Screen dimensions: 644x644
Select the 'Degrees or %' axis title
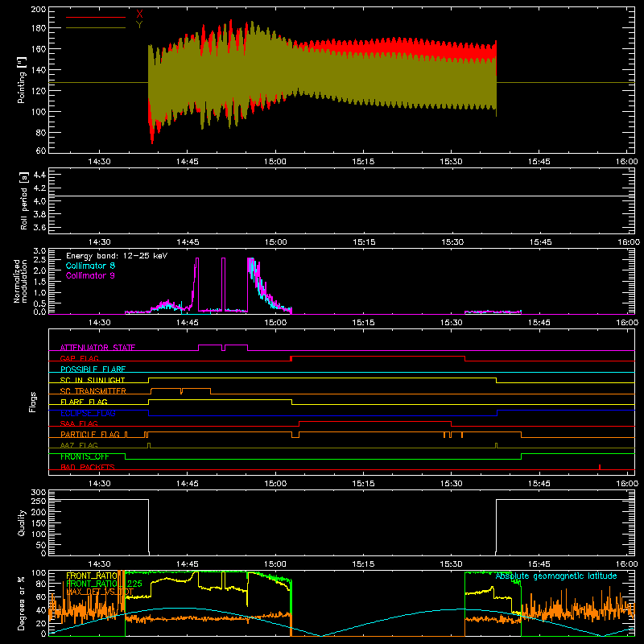22,603
